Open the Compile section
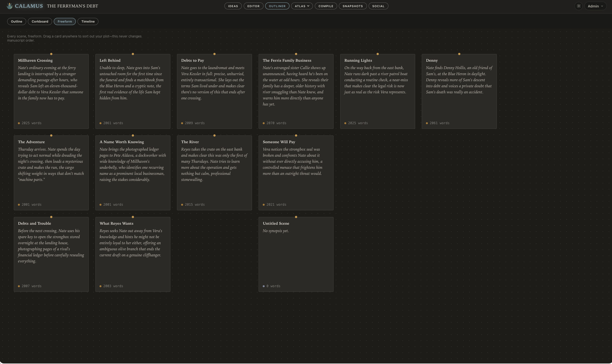Screen dimensions: 612x364 (326, 6)
